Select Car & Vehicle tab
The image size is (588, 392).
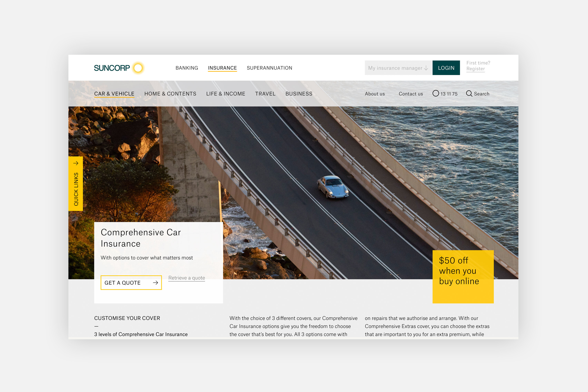pyautogui.click(x=114, y=94)
